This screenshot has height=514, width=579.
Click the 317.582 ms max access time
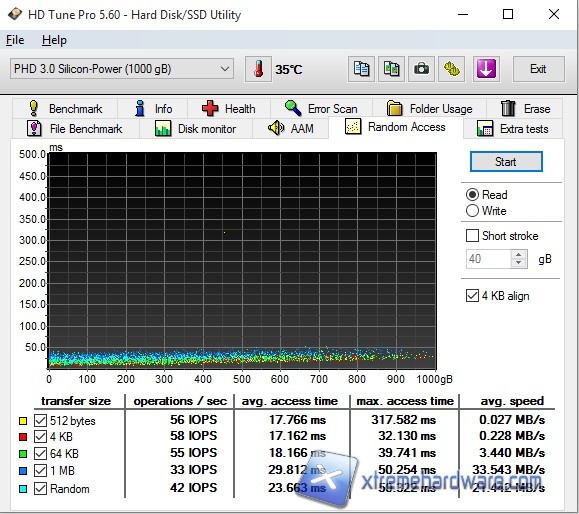[x=404, y=419]
